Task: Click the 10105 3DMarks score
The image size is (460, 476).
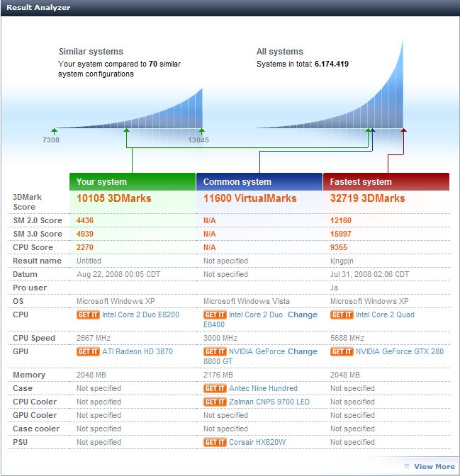Action: click(113, 198)
